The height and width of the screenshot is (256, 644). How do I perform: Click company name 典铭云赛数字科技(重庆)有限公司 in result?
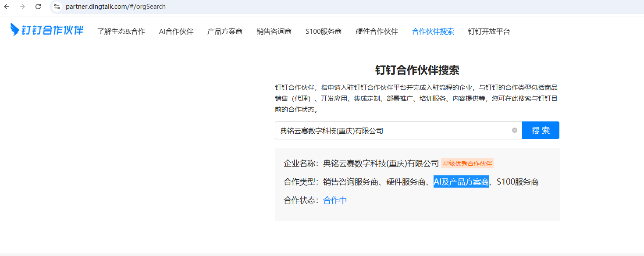click(x=381, y=164)
